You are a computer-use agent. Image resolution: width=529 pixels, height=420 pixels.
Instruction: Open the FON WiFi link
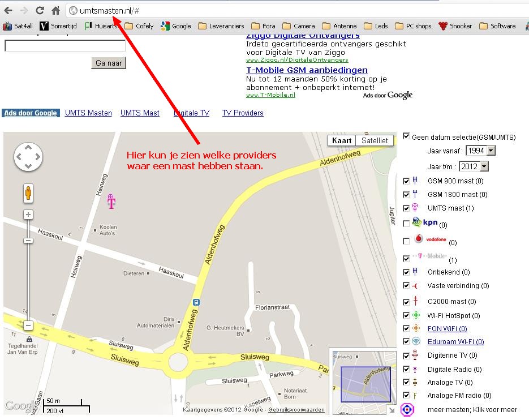[x=448, y=328]
